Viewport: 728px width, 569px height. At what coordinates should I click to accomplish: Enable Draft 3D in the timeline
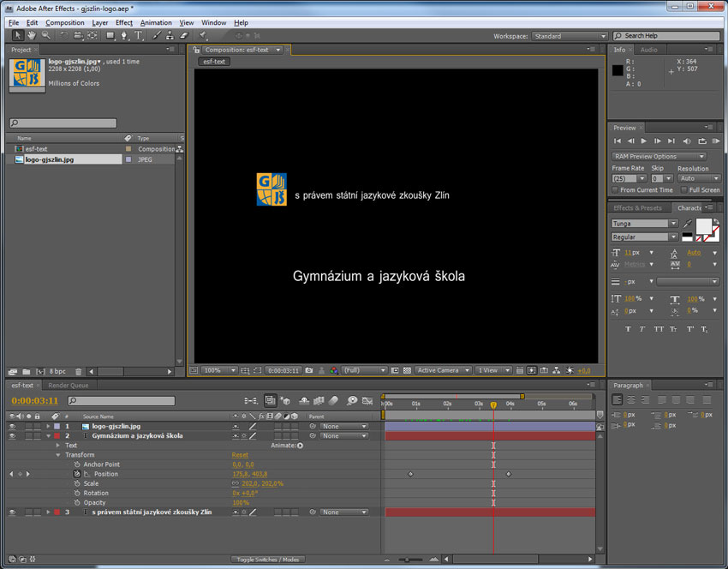(285, 400)
